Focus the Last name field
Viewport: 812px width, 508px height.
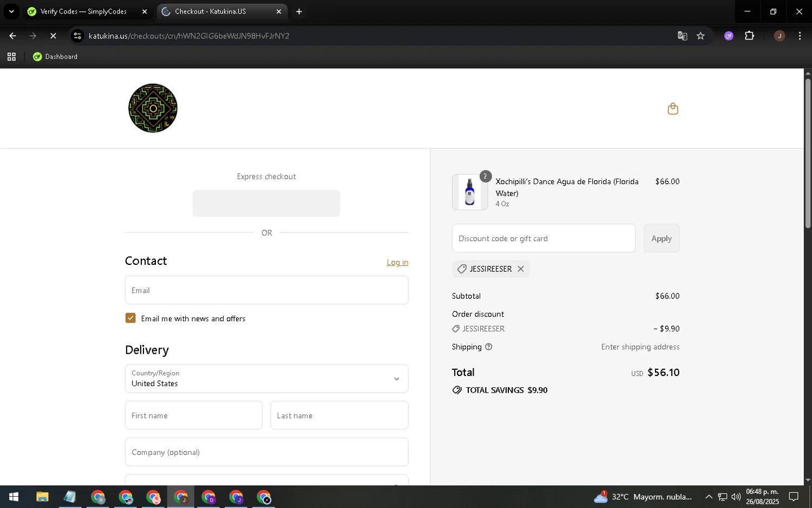[339, 415]
